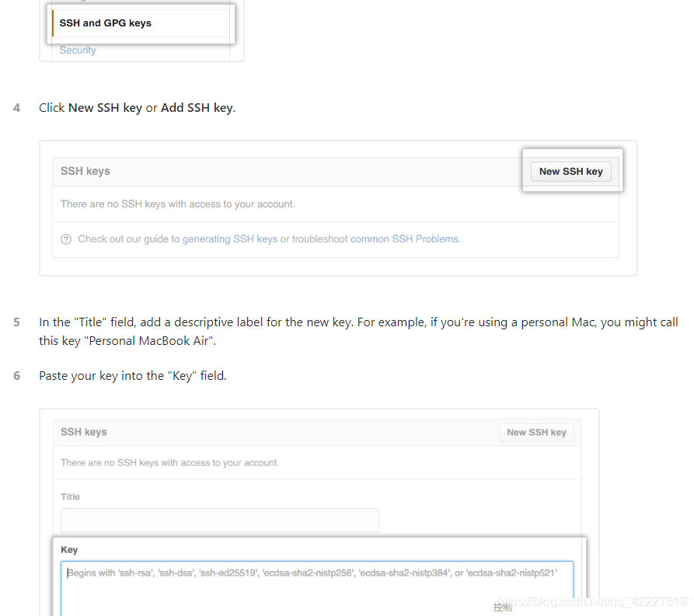The image size is (694, 616).
Task: Click the SSH keys heading above the Title field
Action: coord(84,432)
